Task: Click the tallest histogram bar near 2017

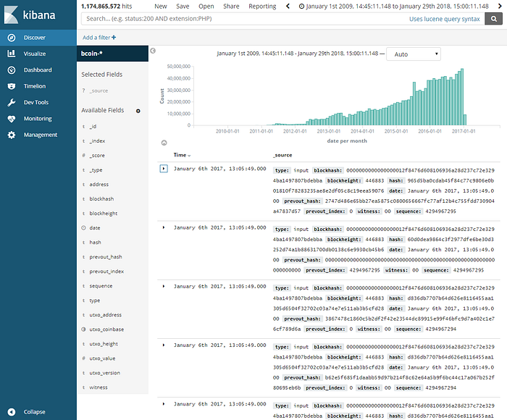Action: pos(462,97)
